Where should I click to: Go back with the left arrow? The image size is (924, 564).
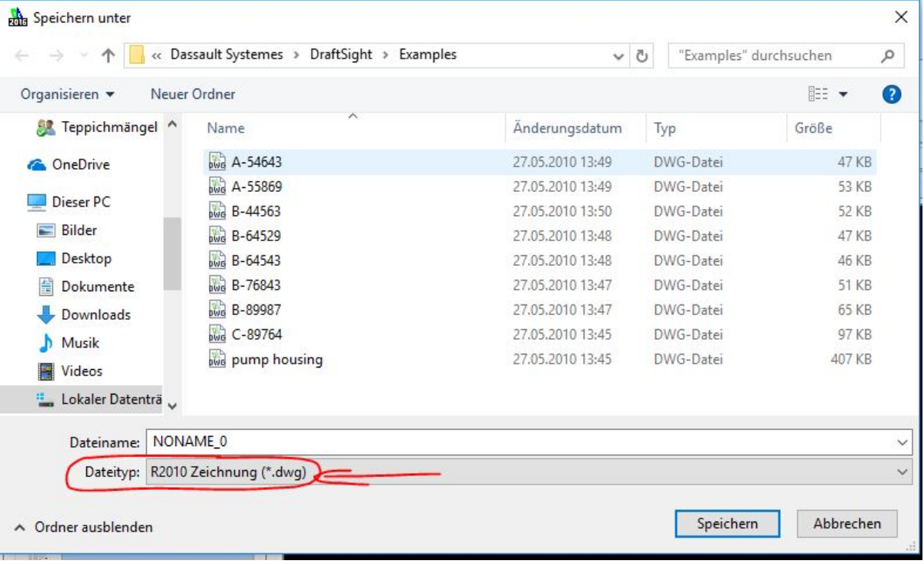point(22,55)
